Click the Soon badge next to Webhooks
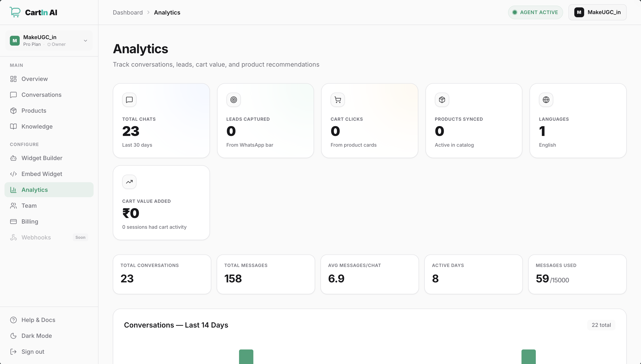641x364 pixels. (x=80, y=237)
